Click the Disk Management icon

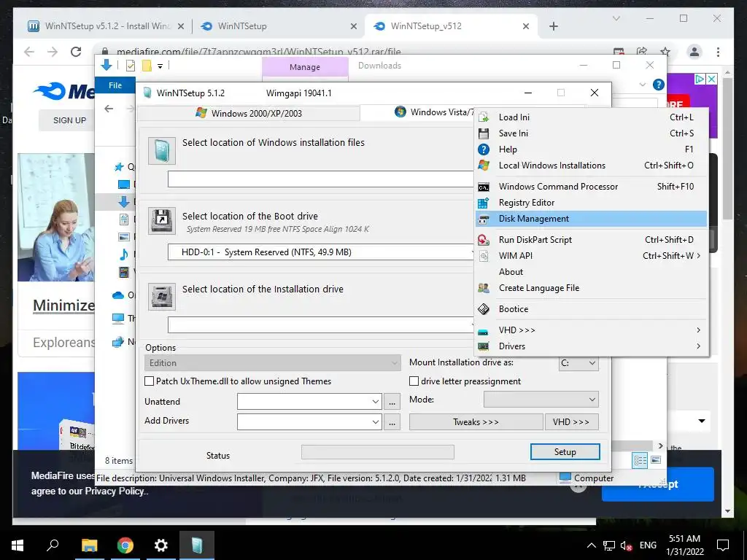(x=484, y=219)
